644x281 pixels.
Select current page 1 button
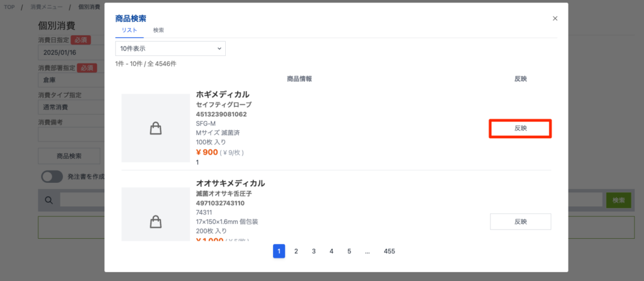(279, 251)
